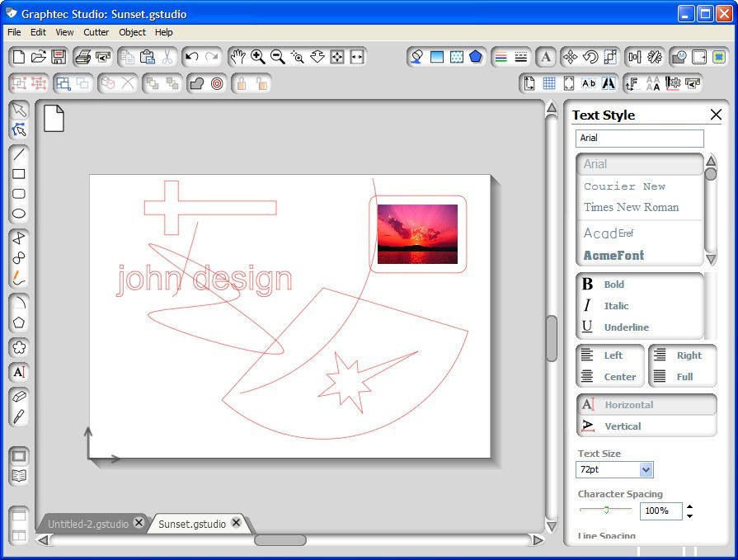Click the Offset target icon
The height and width of the screenshot is (560, 738).
point(217,84)
